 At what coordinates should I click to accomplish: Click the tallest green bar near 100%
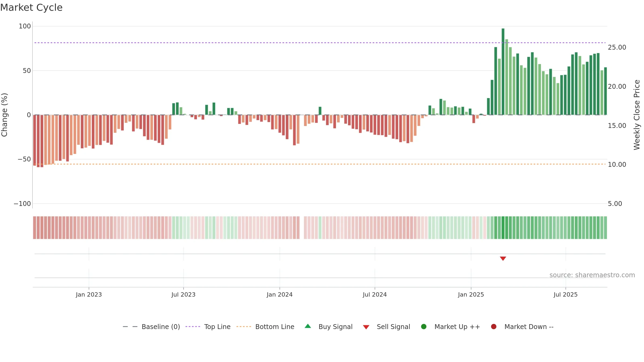click(x=503, y=72)
